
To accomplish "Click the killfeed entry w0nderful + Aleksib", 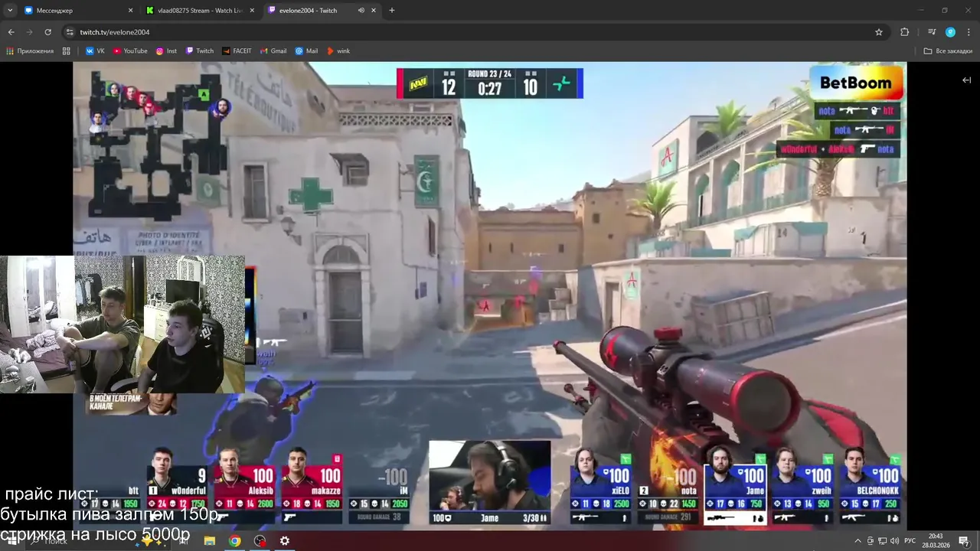I will pos(838,149).
